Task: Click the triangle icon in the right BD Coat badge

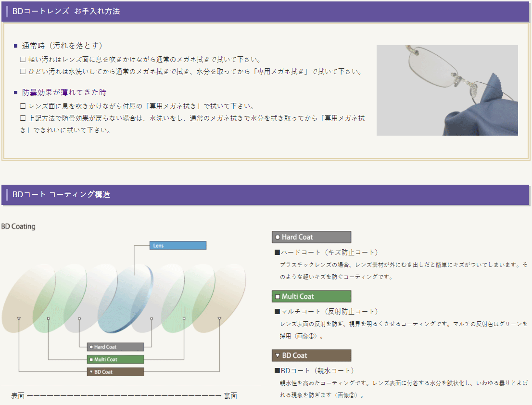Action: pyautogui.click(x=278, y=355)
